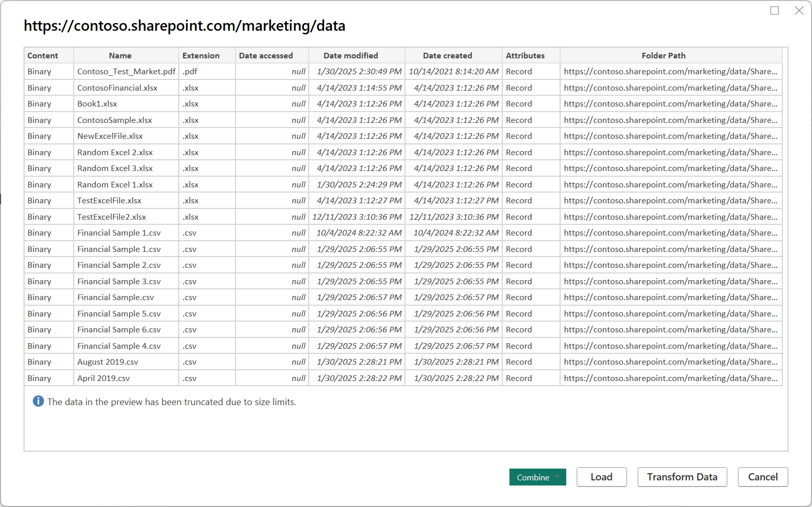
Task: Click the Record cell for August 2019.csv
Action: [x=531, y=362]
